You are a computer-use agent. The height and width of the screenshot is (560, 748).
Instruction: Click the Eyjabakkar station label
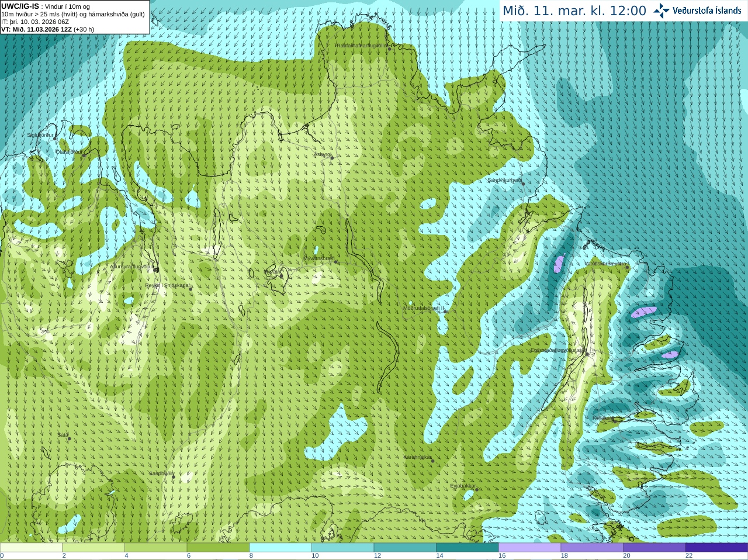(463, 486)
